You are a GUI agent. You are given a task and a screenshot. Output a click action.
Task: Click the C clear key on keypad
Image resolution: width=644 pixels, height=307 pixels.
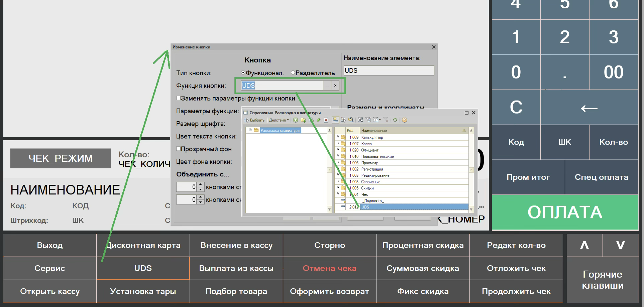click(x=516, y=107)
